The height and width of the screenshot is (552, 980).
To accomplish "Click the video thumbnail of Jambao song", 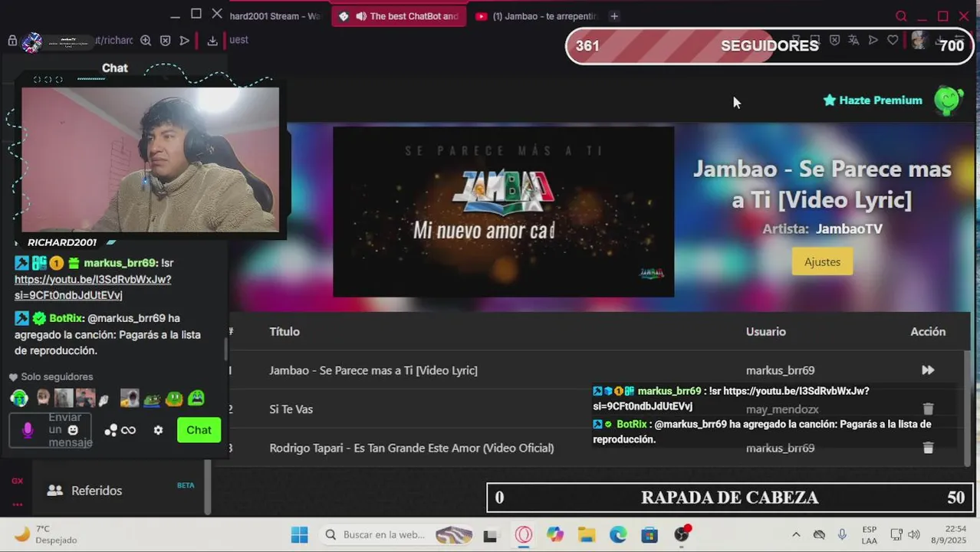I will (503, 212).
